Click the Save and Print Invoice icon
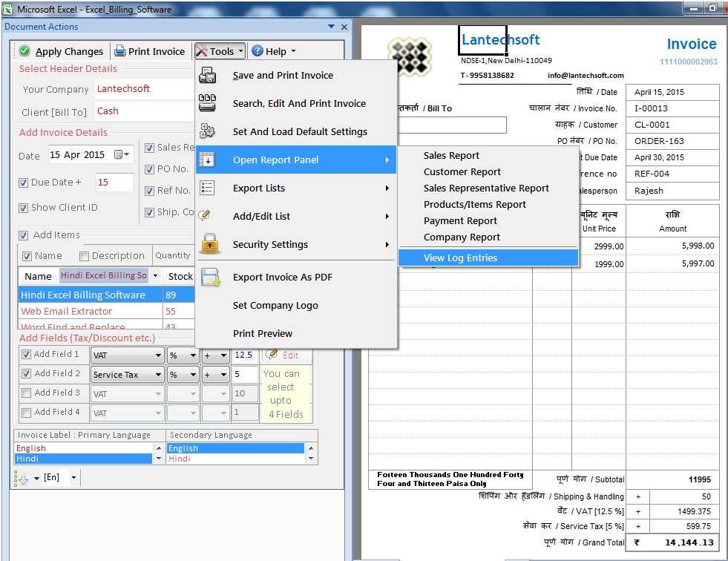This screenshot has height=561, width=728. pyautogui.click(x=208, y=75)
